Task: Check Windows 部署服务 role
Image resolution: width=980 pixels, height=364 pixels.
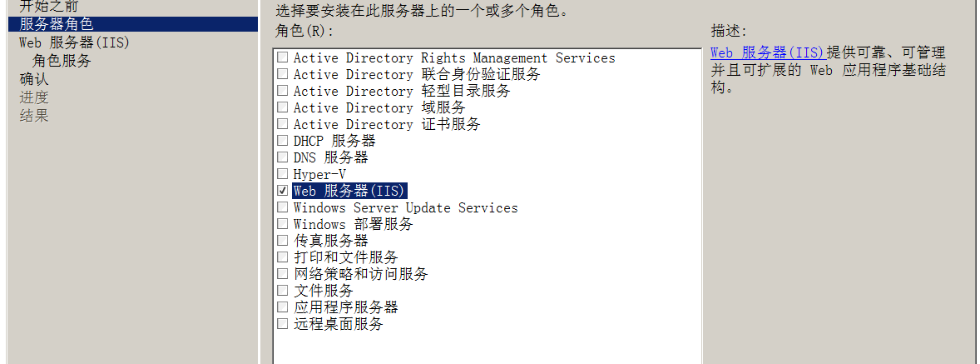Action: [283, 224]
